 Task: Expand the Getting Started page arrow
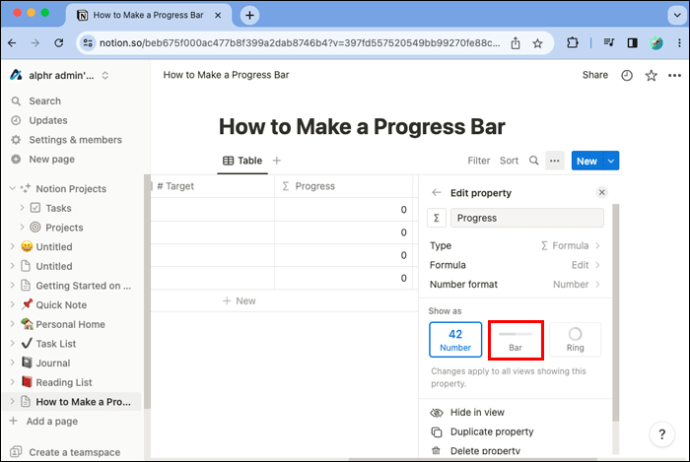pyautogui.click(x=12, y=285)
